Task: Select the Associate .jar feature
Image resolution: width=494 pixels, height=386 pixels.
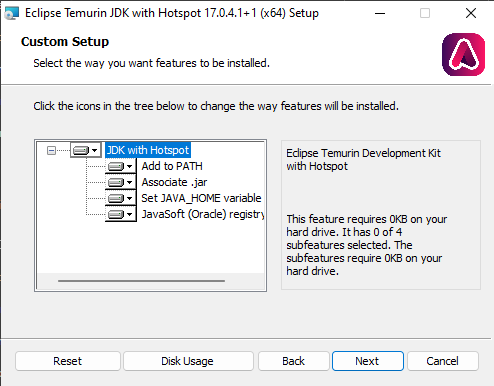Action: coord(174,182)
